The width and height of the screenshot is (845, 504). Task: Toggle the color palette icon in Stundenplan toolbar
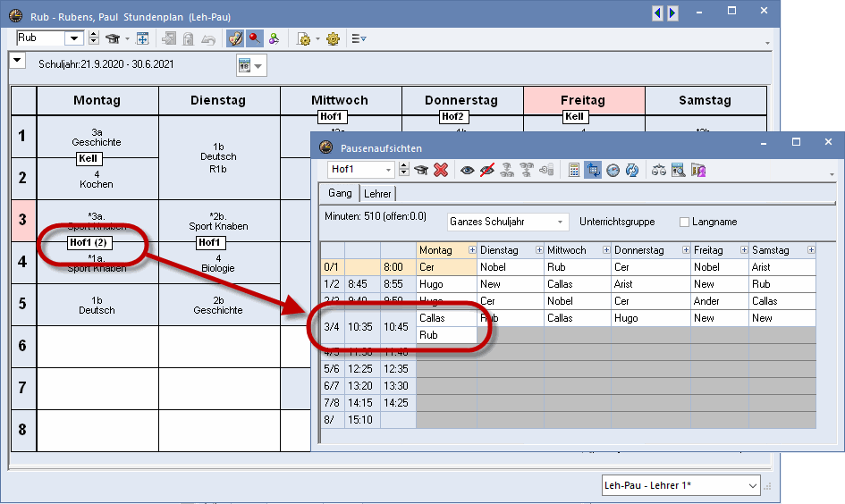coord(235,38)
